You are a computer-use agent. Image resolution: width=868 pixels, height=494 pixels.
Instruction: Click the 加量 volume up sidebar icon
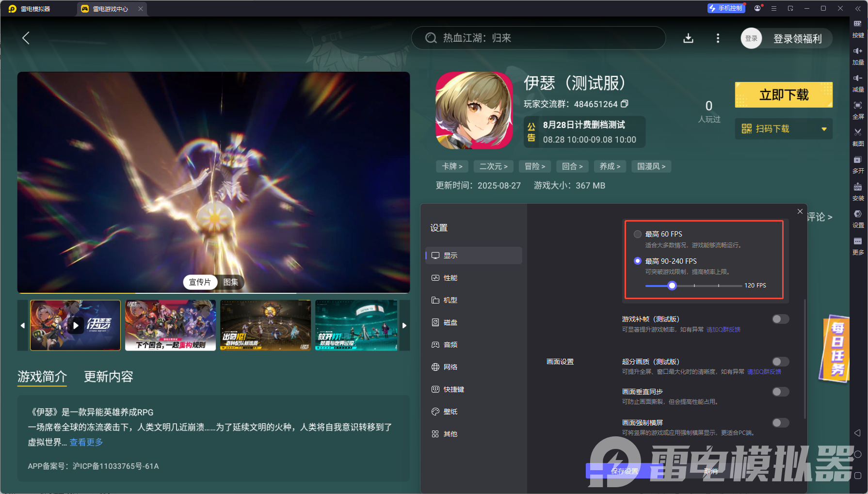pyautogui.click(x=858, y=56)
